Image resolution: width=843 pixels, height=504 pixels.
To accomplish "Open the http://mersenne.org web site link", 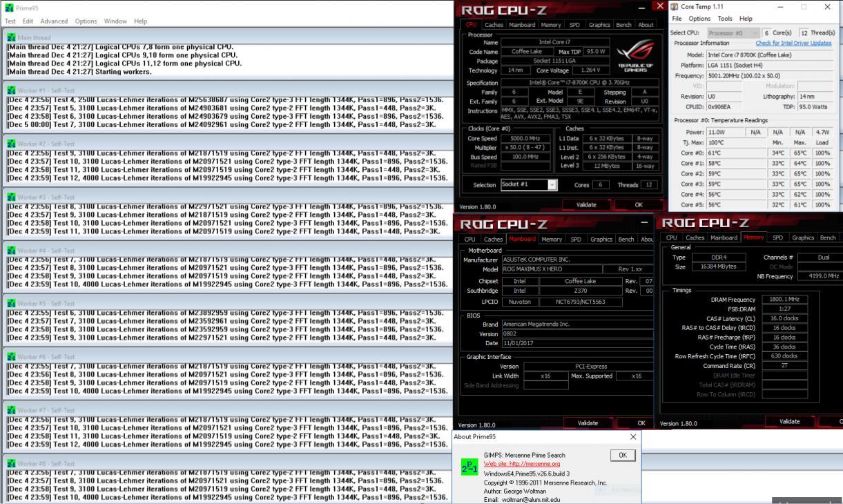I will click(522, 464).
